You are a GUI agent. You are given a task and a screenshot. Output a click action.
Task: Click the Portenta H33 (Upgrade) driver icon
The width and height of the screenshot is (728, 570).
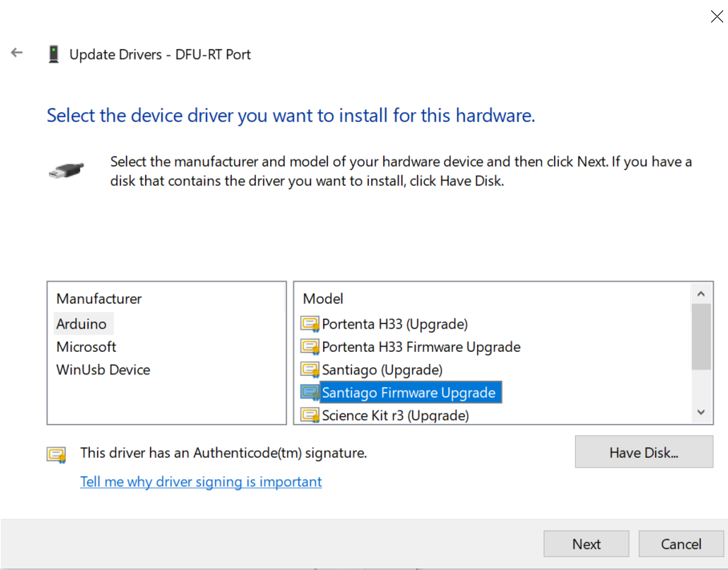click(x=309, y=324)
